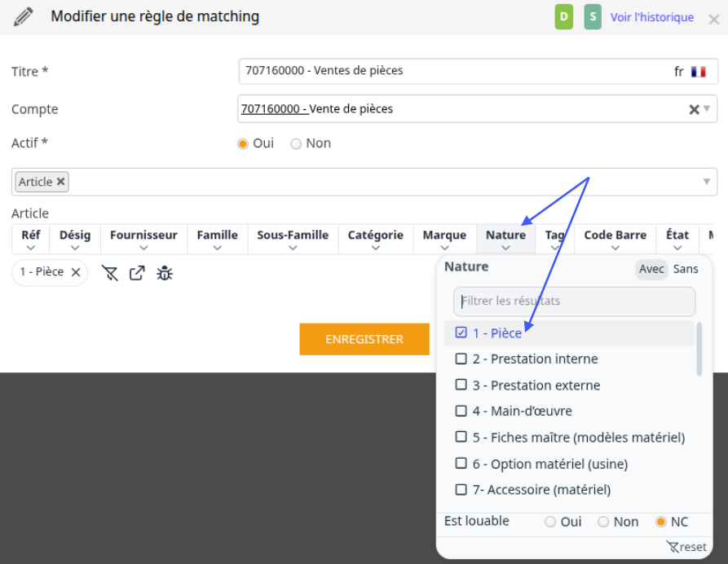Open the Code Barre column filter
The height and width of the screenshot is (564, 728).
coord(615,240)
